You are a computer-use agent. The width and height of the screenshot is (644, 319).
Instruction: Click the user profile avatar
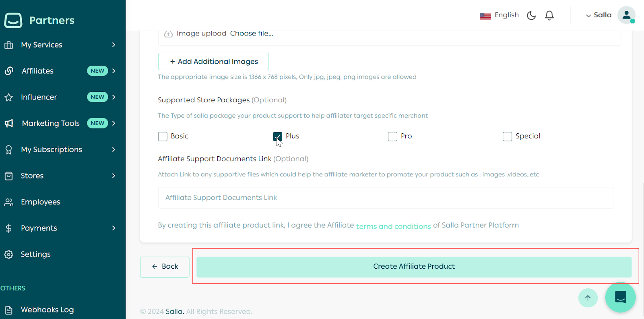coord(626,15)
